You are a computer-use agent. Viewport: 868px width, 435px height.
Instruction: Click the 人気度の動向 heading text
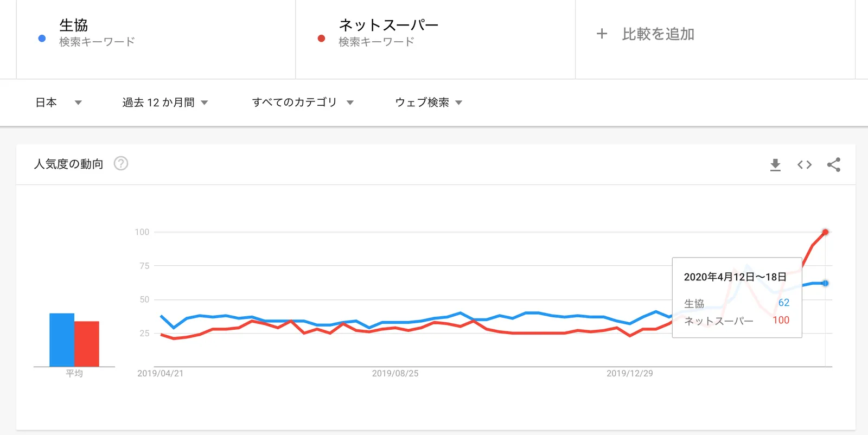(x=68, y=164)
